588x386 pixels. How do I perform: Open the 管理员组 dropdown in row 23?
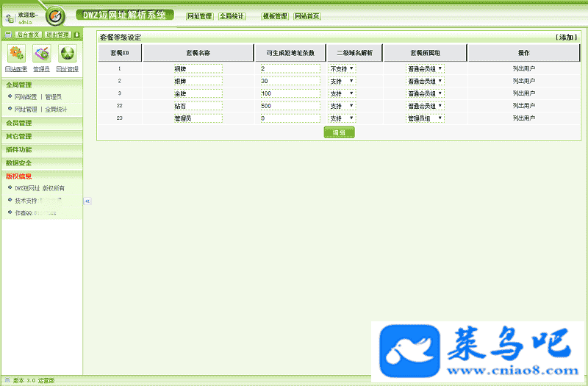[425, 118]
